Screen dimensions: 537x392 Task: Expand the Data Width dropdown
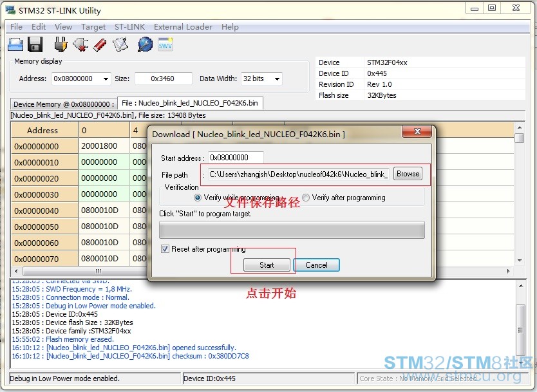pos(277,79)
